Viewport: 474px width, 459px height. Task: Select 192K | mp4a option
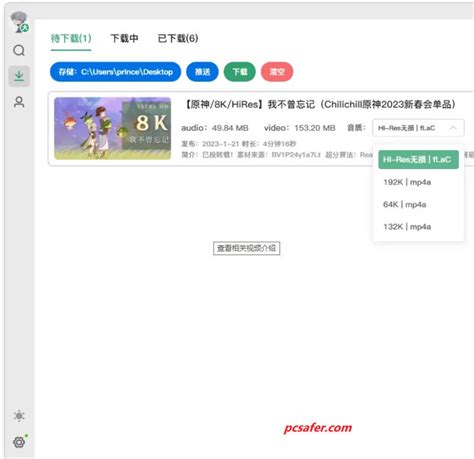(x=407, y=182)
